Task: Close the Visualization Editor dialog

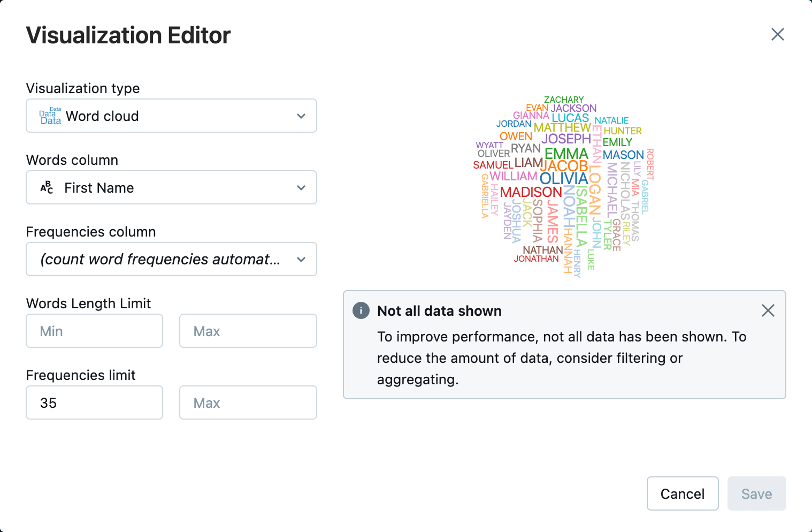Action: point(777,35)
